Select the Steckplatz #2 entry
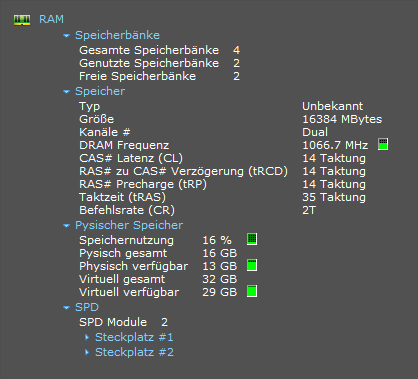 (134, 352)
